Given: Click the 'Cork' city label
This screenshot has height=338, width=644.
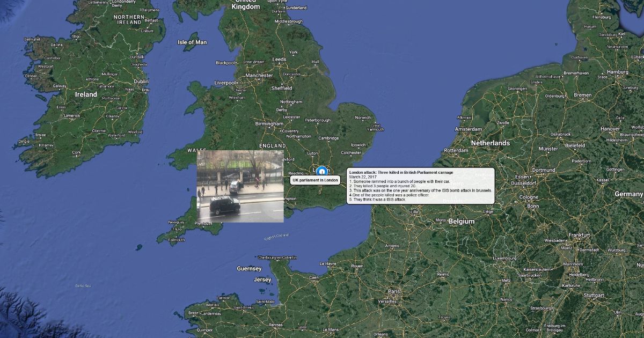Looking at the screenshot, I should (x=76, y=152).
